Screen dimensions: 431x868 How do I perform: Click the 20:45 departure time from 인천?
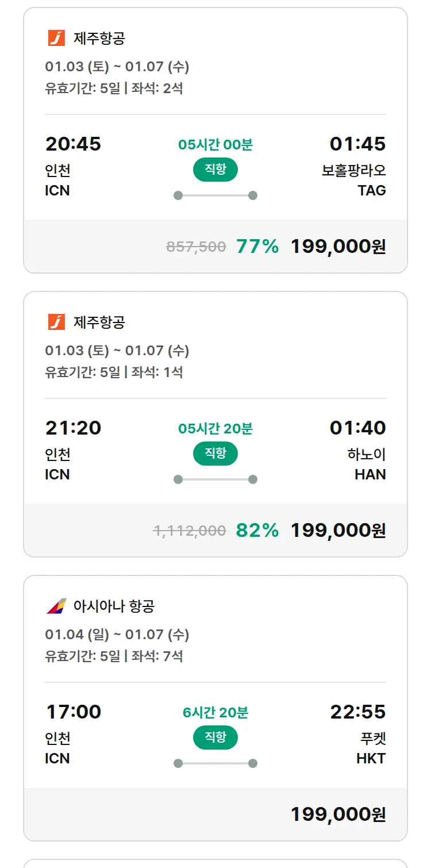pyautogui.click(x=73, y=144)
